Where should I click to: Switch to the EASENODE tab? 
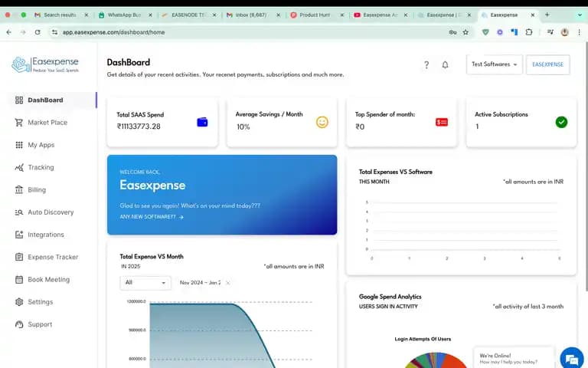pos(189,15)
